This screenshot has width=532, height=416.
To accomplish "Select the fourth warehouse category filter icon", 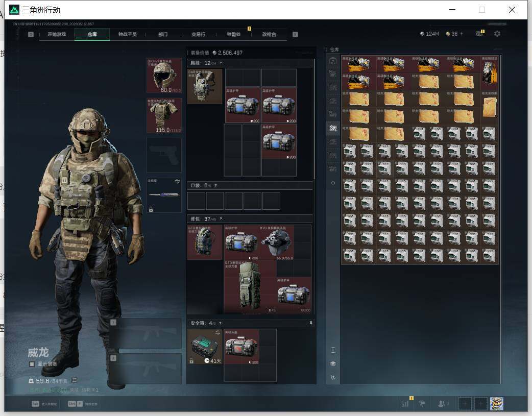I will [333, 101].
